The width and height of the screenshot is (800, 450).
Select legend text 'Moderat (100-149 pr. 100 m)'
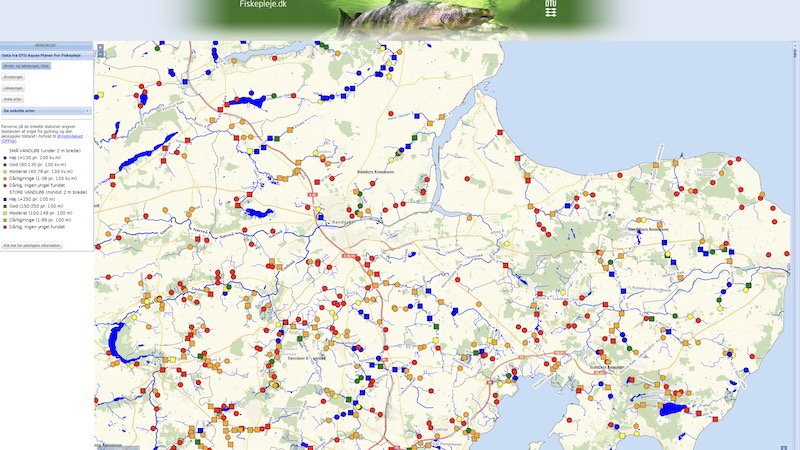40,213
